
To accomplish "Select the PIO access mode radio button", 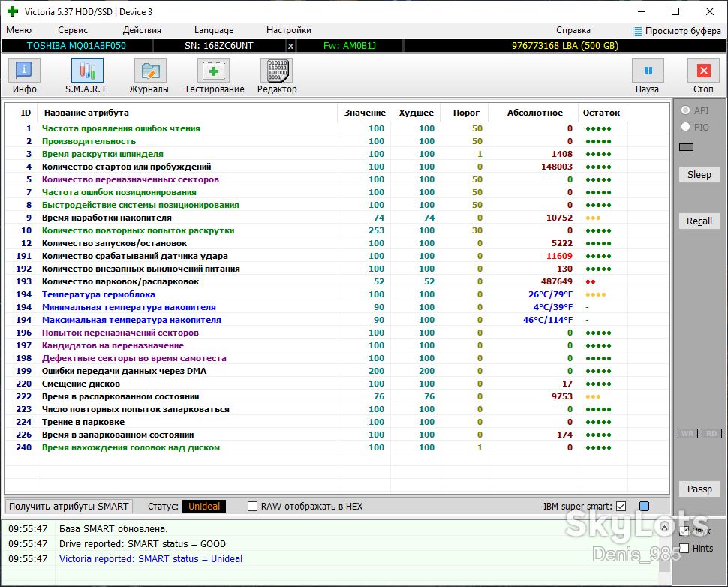I will (x=685, y=127).
